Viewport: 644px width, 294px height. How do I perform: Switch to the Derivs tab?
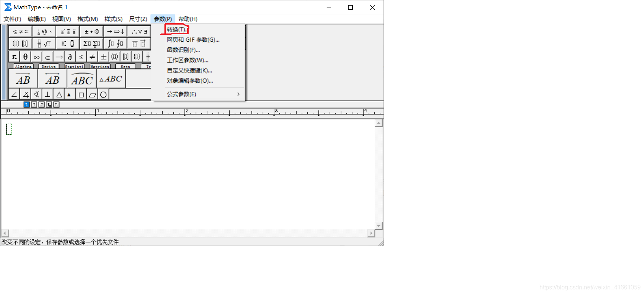pyautogui.click(x=49, y=67)
